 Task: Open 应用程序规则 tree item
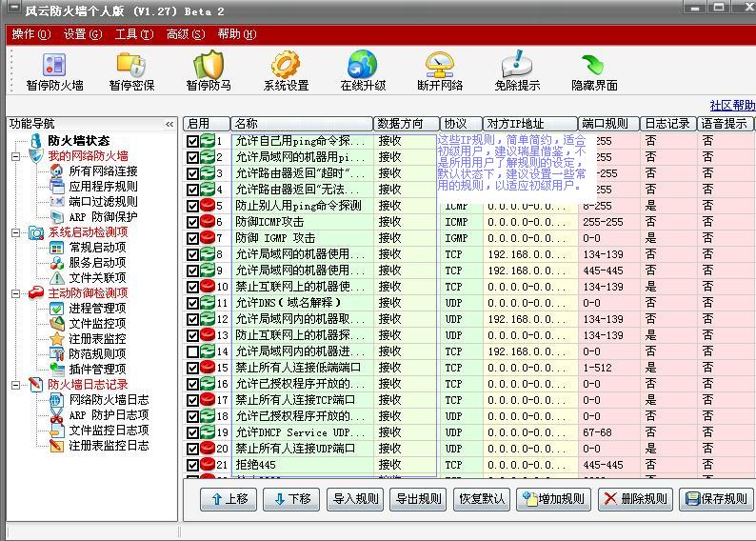coord(103,187)
